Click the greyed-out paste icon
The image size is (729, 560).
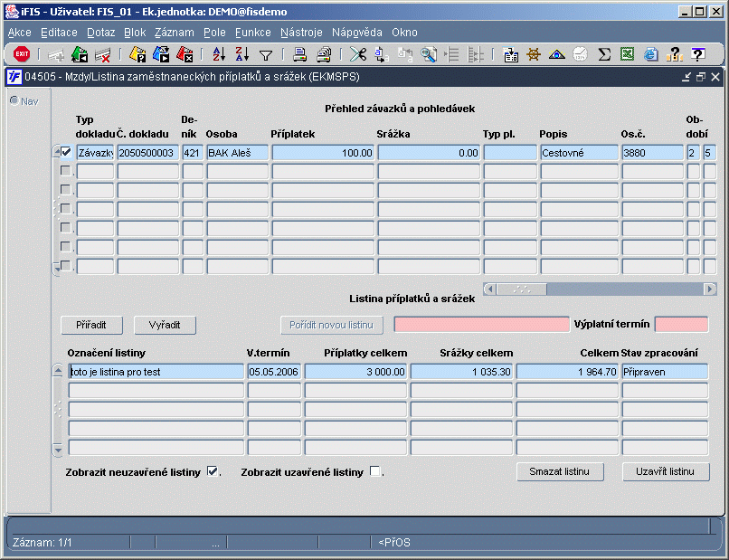(405, 55)
